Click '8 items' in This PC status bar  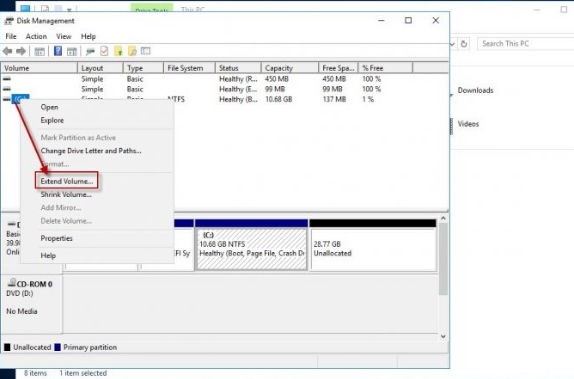pyautogui.click(x=35, y=373)
